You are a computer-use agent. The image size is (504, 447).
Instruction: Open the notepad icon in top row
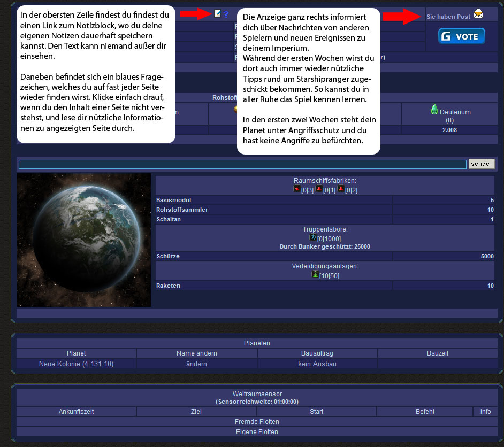click(217, 13)
